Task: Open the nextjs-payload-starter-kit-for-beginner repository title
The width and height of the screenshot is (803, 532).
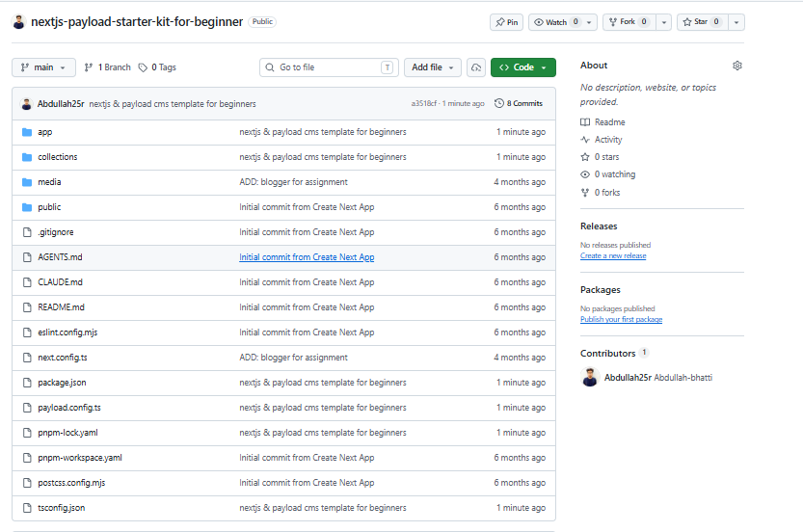Action: pos(137,22)
